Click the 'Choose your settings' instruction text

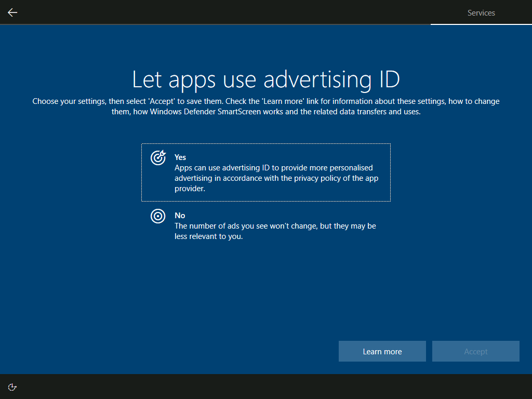[x=266, y=107]
